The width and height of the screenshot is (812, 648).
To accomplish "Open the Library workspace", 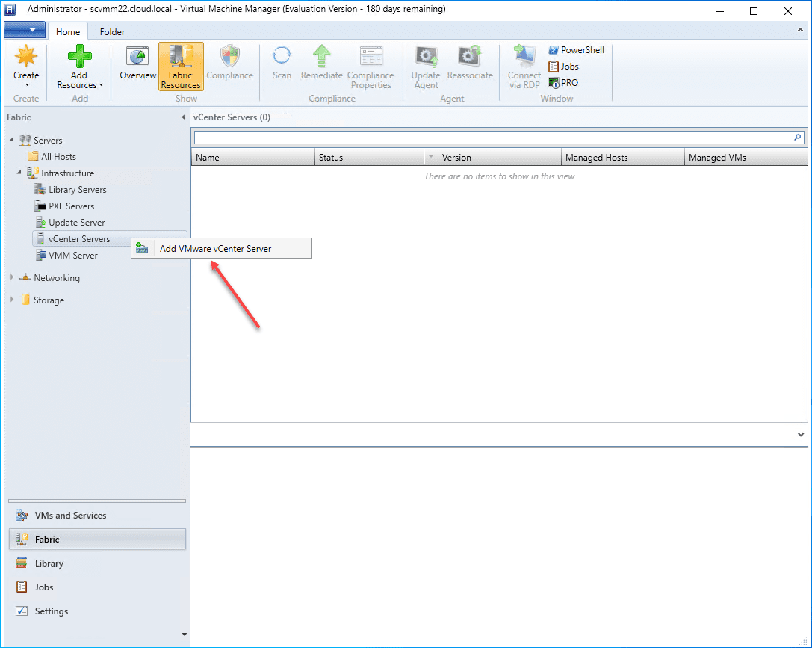I will click(97, 563).
